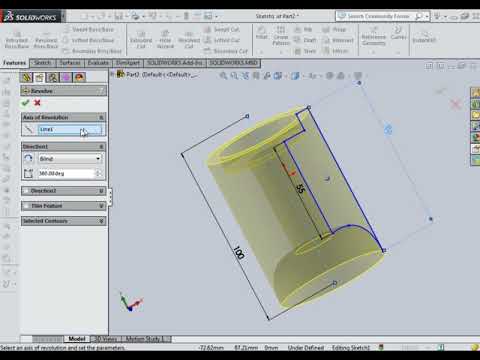The width and height of the screenshot is (480, 360).
Task: Click the Reverse Direction icon beside Blind
Action: (x=29, y=158)
